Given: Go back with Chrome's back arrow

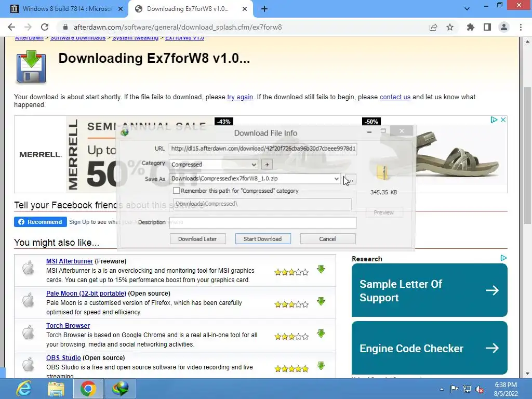Looking at the screenshot, I should [11, 27].
